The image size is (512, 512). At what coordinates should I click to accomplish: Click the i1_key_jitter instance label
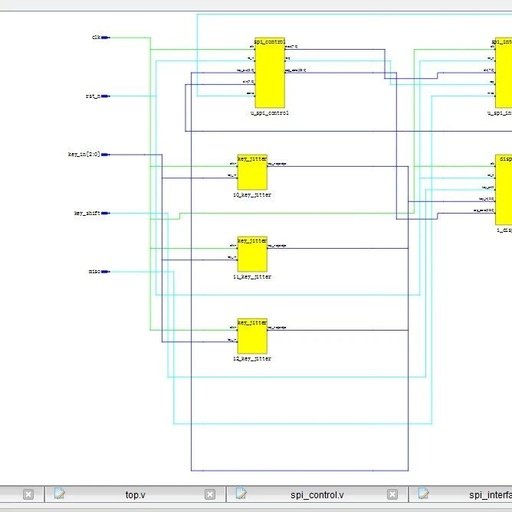(252, 277)
